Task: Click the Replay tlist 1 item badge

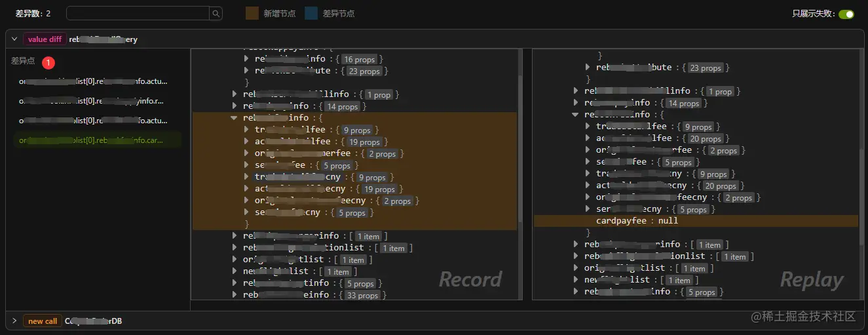Action: click(x=694, y=268)
